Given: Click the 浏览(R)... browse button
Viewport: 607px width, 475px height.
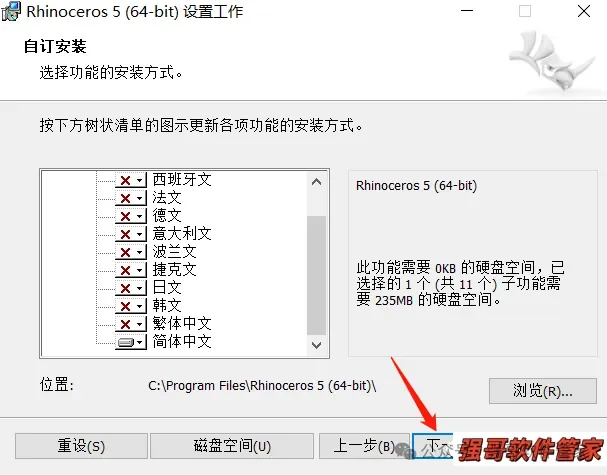Looking at the screenshot, I should (x=543, y=391).
